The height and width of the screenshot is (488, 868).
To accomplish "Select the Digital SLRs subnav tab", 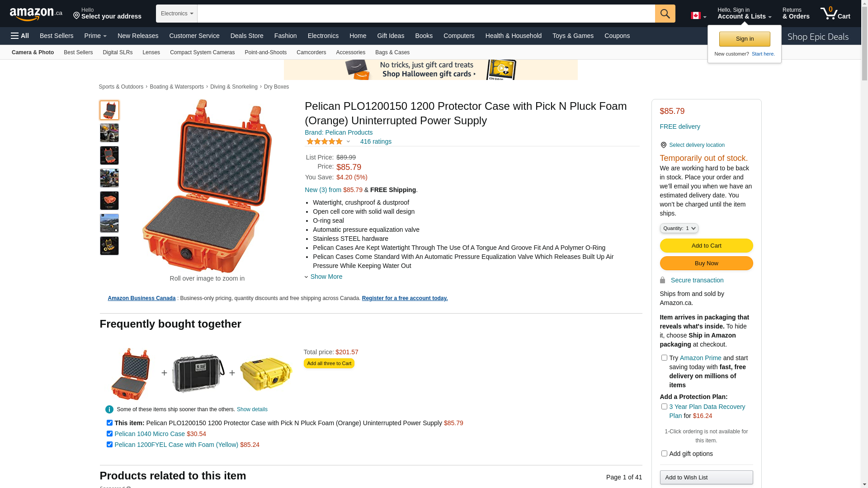I will coord(118,52).
